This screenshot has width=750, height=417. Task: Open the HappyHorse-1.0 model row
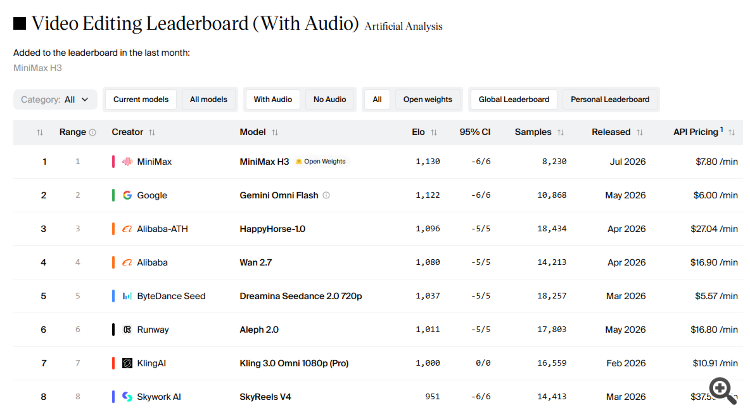378,229
